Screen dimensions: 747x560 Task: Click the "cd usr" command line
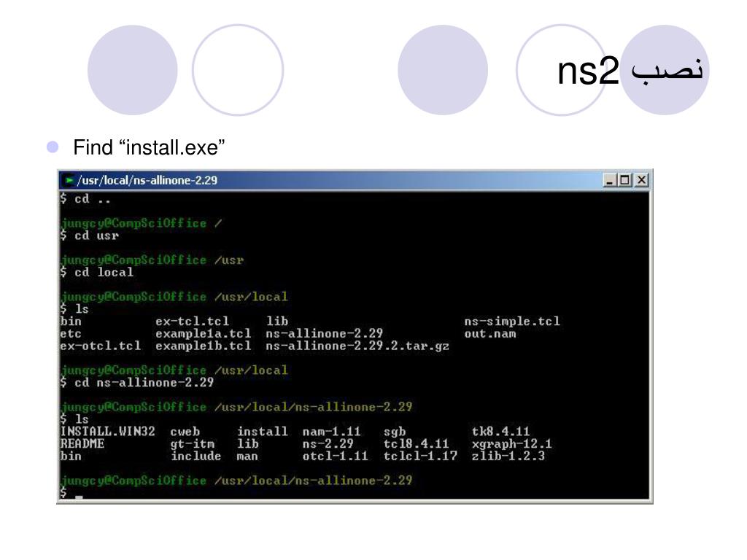(x=89, y=236)
